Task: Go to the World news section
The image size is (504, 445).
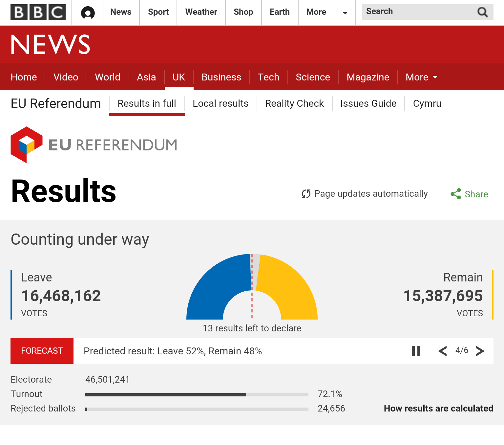Action: pyautogui.click(x=108, y=77)
